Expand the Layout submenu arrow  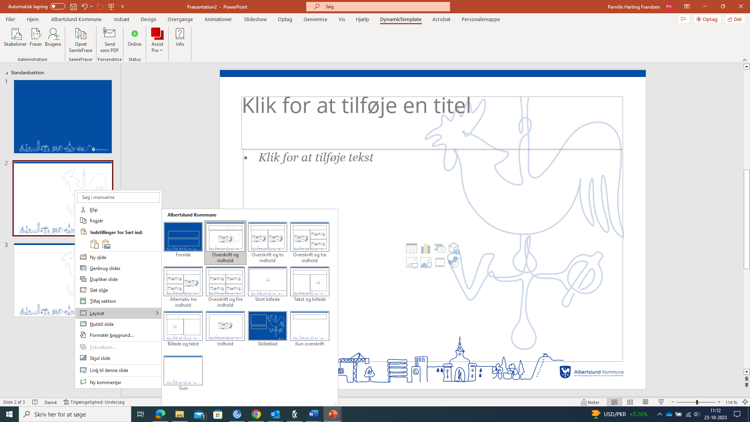click(156, 313)
